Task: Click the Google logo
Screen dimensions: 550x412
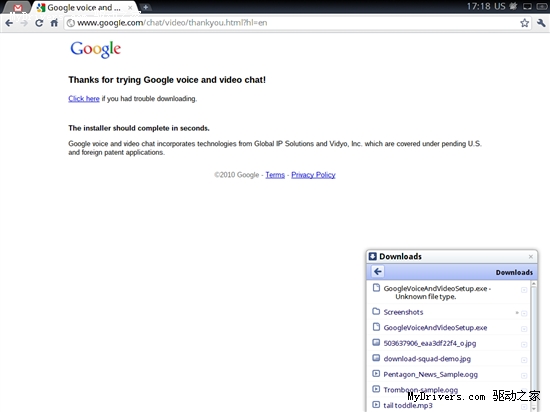Action: point(95,49)
